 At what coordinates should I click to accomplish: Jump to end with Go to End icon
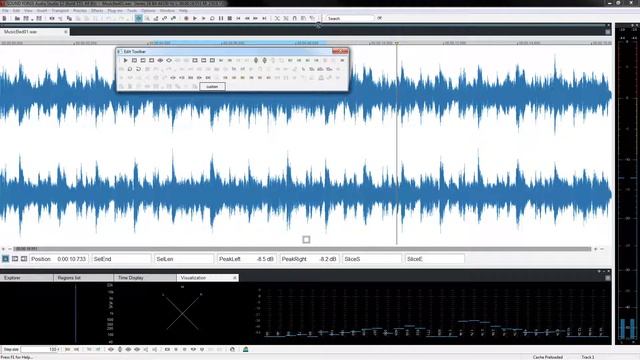point(264,18)
